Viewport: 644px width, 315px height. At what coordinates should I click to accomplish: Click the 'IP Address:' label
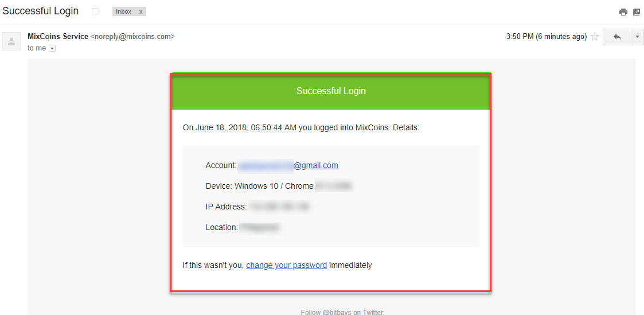pos(226,207)
